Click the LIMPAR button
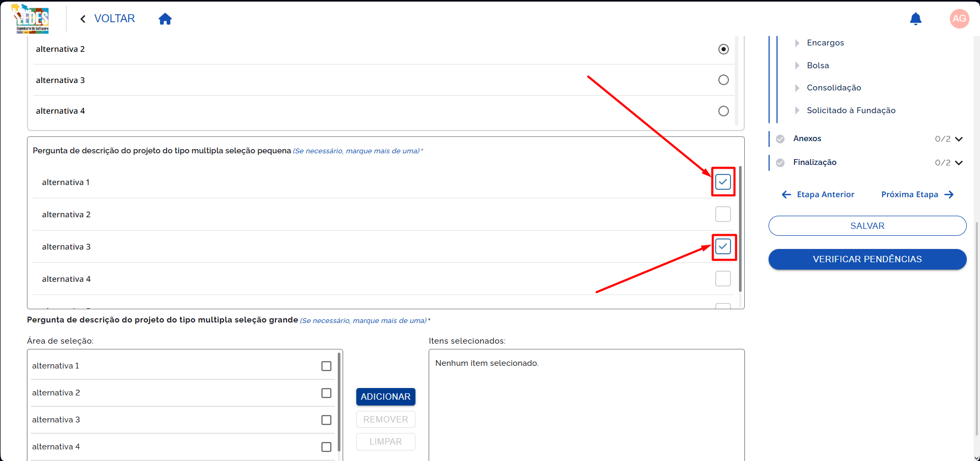This screenshot has width=980, height=461. coord(386,441)
